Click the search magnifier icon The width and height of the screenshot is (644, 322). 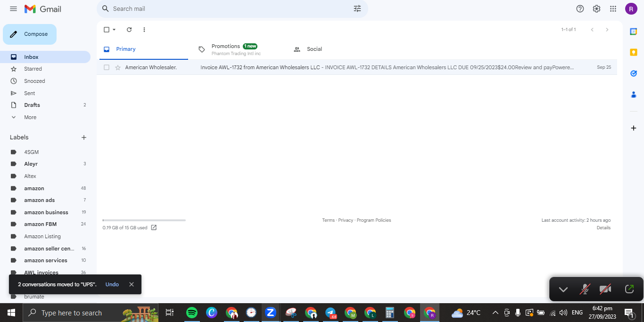pos(106,8)
